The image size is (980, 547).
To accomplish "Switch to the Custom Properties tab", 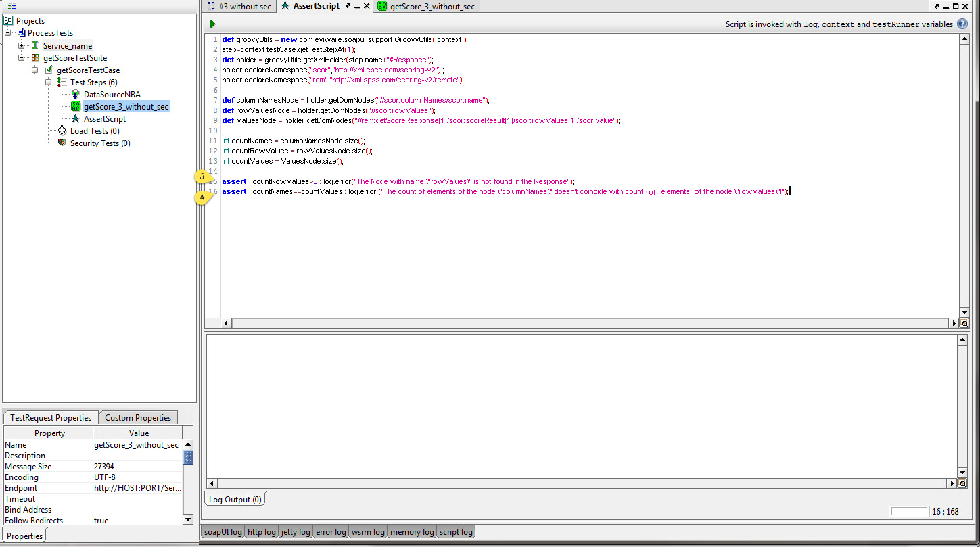I will 137,417.
